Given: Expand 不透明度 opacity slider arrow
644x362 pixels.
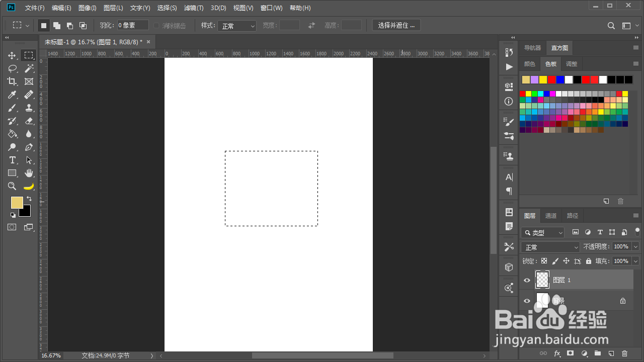Looking at the screenshot, I should [x=635, y=247].
